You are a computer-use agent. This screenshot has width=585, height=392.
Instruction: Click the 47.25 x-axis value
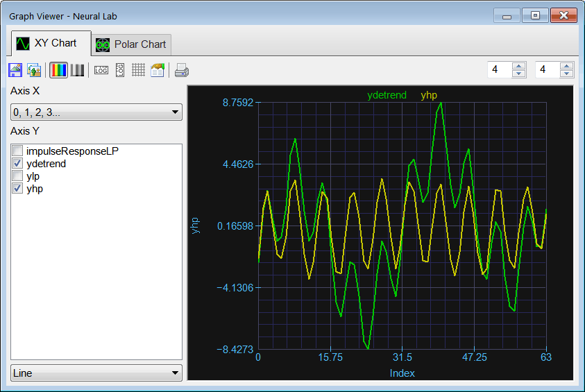pyautogui.click(x=474, y=357)
